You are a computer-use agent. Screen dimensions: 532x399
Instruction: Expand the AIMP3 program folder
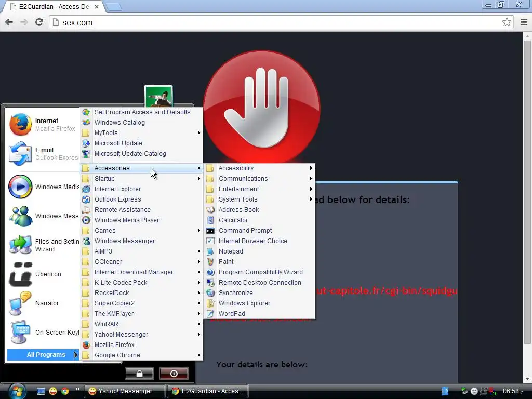coord(141,251)
